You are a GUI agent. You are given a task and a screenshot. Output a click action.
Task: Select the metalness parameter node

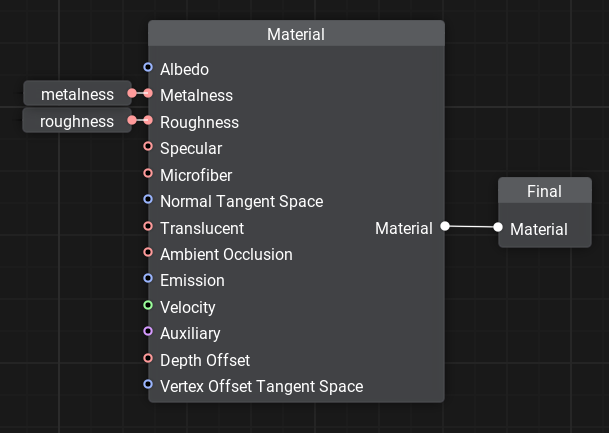coord(76,94)
